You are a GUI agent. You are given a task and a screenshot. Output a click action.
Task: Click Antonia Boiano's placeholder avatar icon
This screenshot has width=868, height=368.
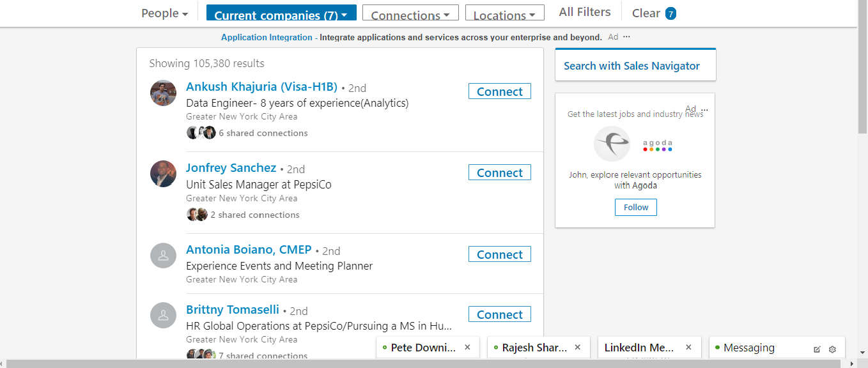(x=163, y=256)
